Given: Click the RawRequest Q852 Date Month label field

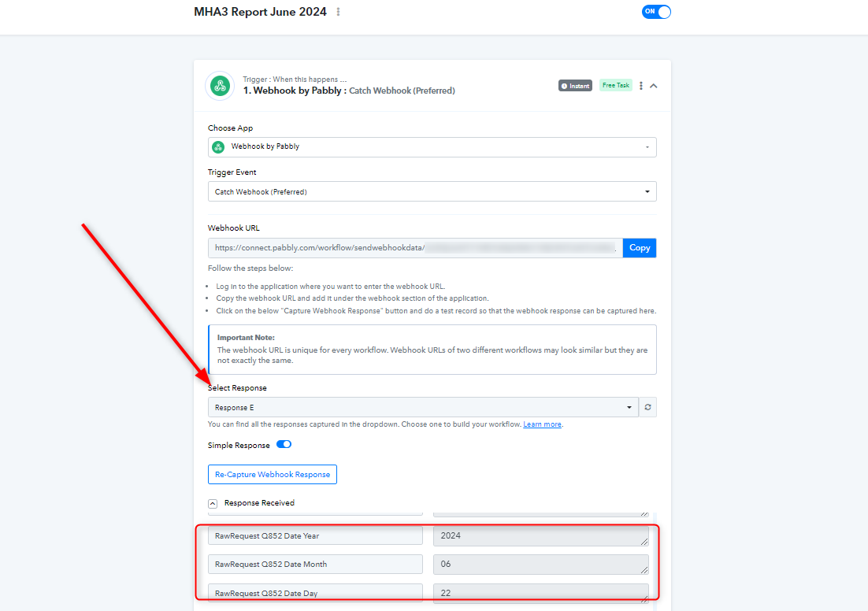Looking at the screenshot, I should point(315,564).
